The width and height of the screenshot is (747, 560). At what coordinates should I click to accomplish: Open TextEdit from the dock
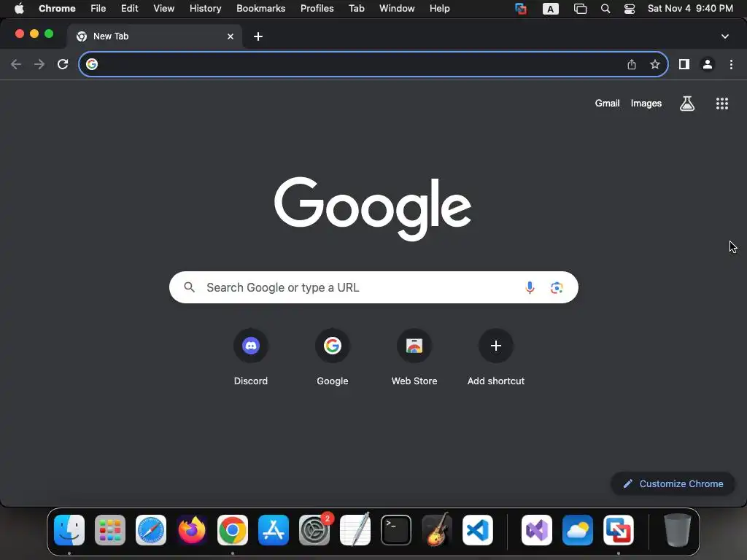tap(355, 530)
